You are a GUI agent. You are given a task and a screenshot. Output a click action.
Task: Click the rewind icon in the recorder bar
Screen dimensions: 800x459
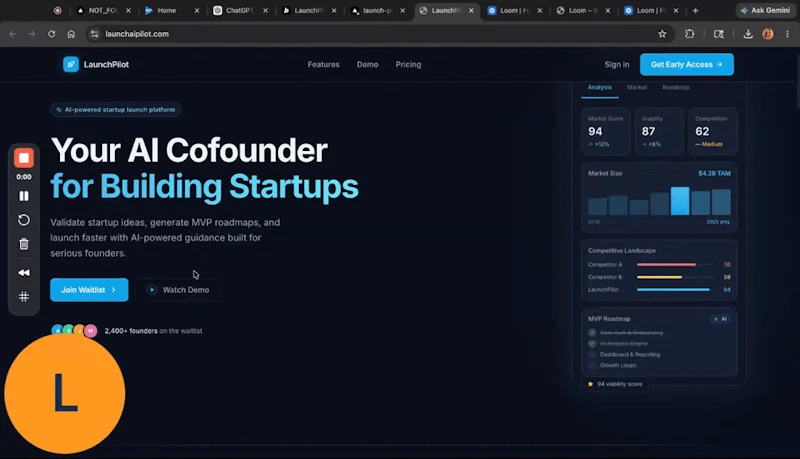[x=24, y=273]
